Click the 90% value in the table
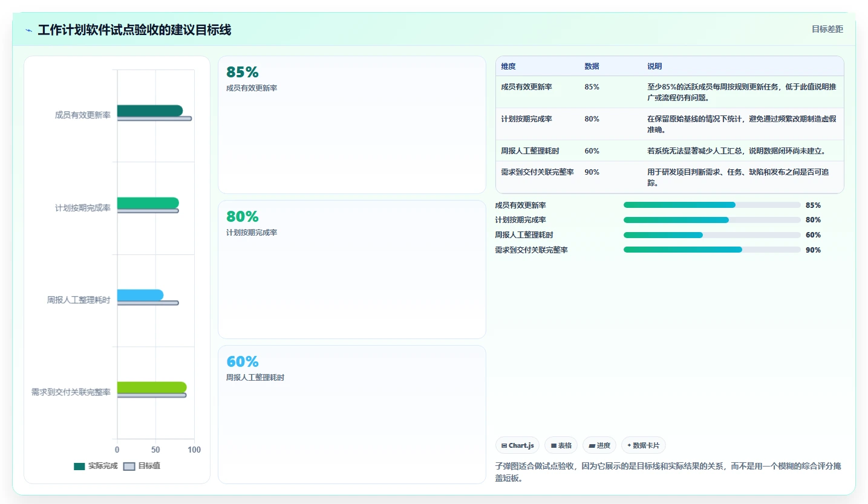The width and height of the screenshot is (868, 504). pyautogui.click(x=592, y=172)
